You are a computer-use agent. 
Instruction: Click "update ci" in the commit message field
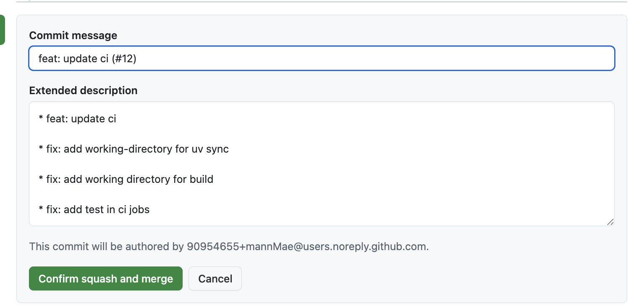pos(86,59)
